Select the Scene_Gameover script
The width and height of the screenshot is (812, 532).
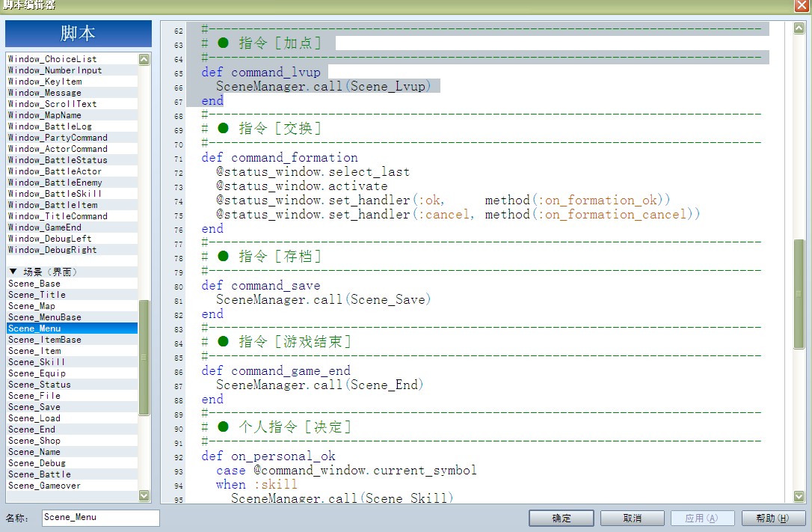point(72,486)
